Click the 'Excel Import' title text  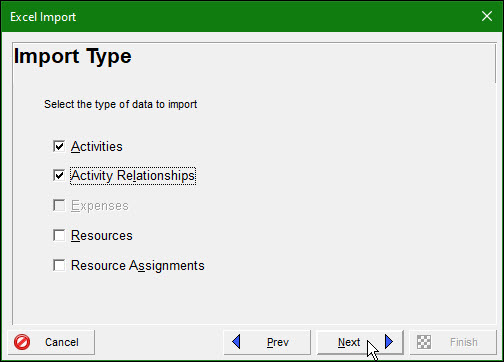click(43, 17)
